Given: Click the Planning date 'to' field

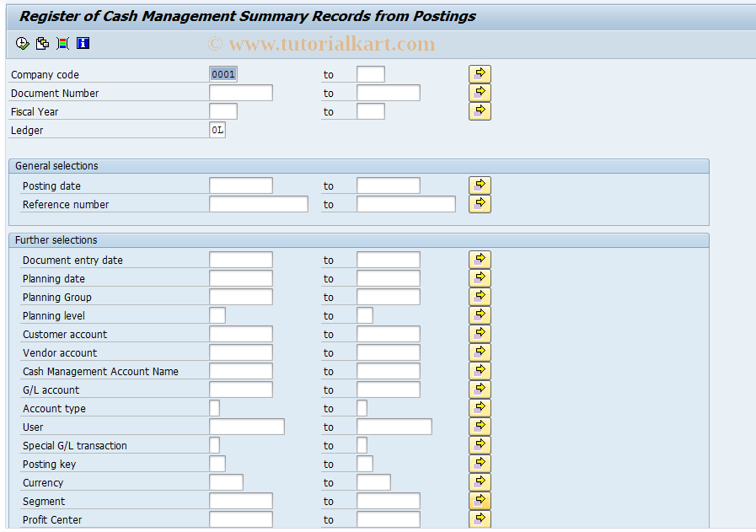Looking at the screenshot, I should [389, 278].
